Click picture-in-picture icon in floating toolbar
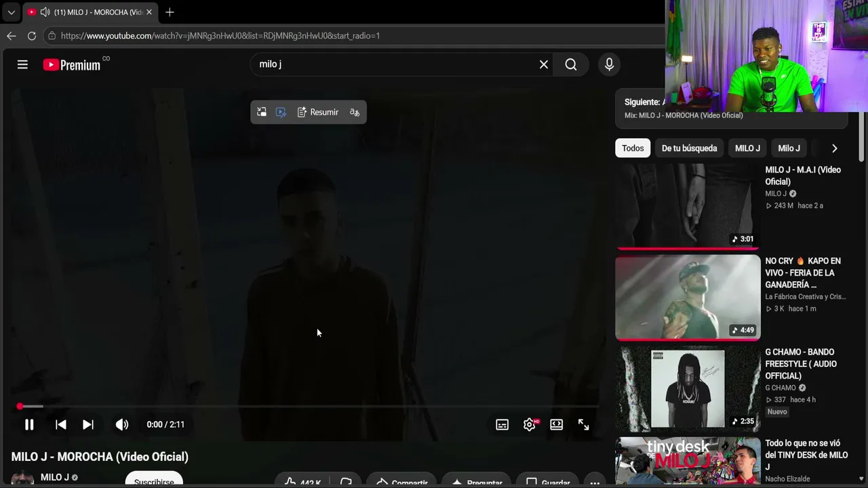 tap(262, 112)
